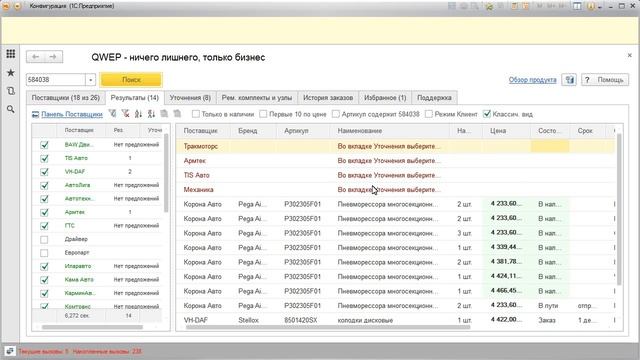Click the yellow info icon in title bar
The image size is (640, 360).
tap(590, 6)
